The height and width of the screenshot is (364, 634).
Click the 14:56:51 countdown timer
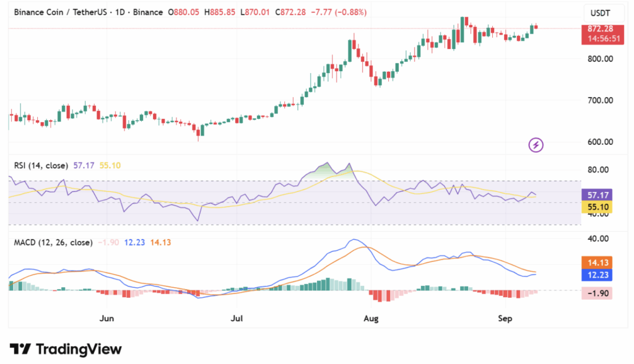pos(604,39)
